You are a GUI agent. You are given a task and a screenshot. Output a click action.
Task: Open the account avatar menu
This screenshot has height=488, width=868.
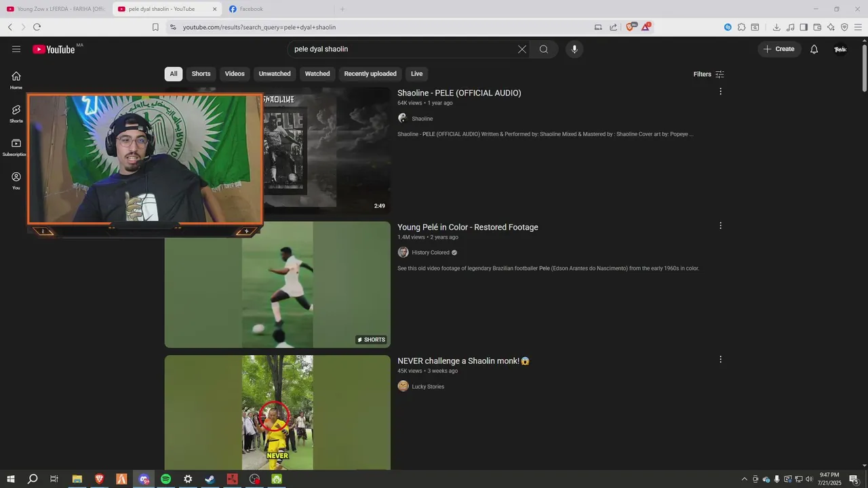(840, 49)
